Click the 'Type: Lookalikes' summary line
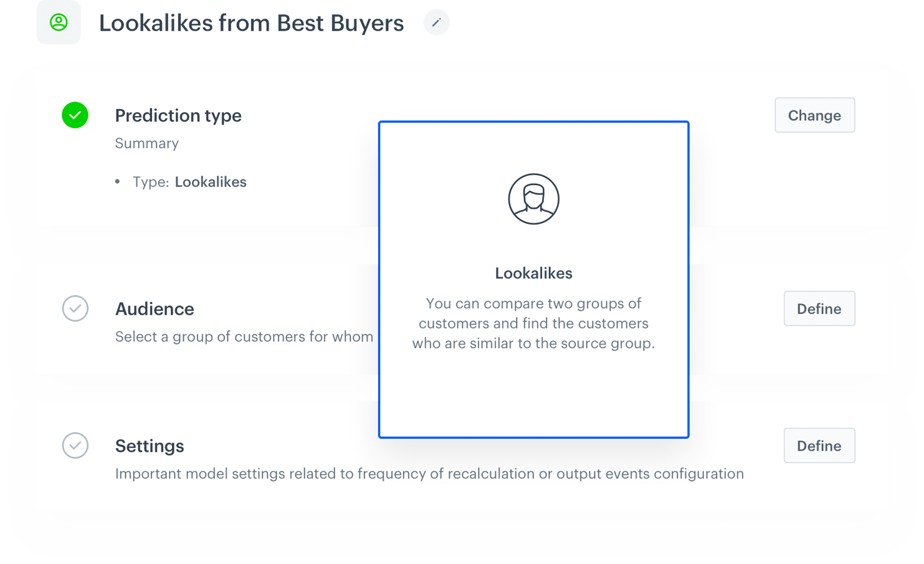This screenshot has height=564, width=924. click(x=189, y=182)
